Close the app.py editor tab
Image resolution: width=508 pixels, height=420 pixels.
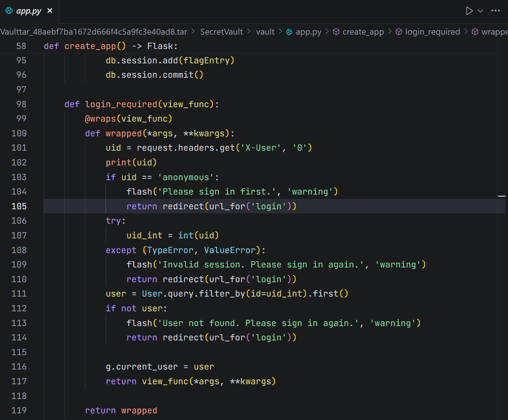point(50,11)
